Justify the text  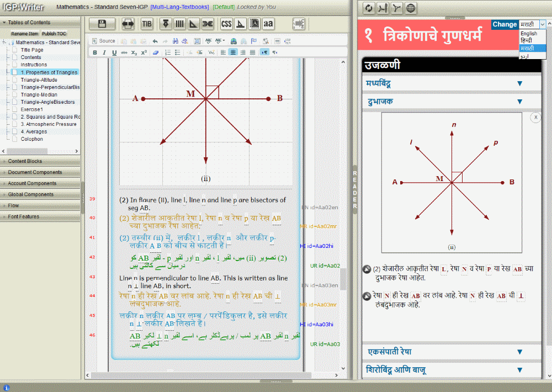252,52
